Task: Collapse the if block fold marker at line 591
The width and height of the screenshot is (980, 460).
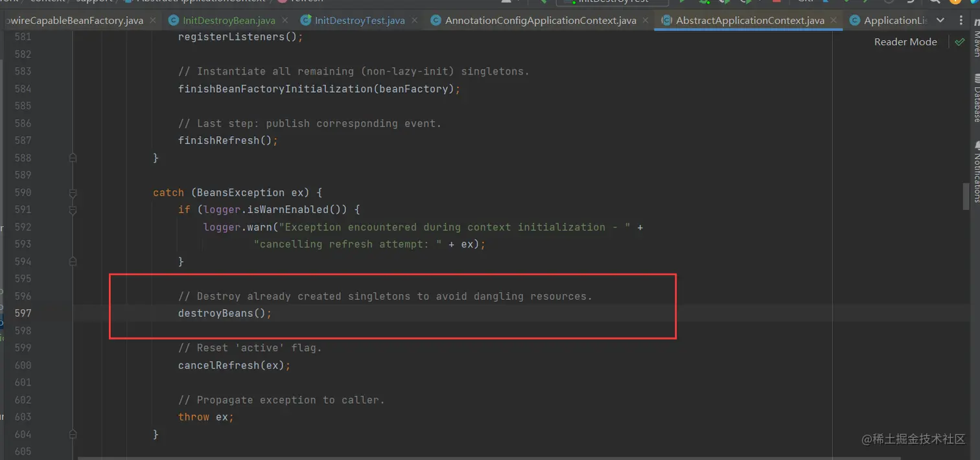Action: pyautogui.click(x=73, y=210)
